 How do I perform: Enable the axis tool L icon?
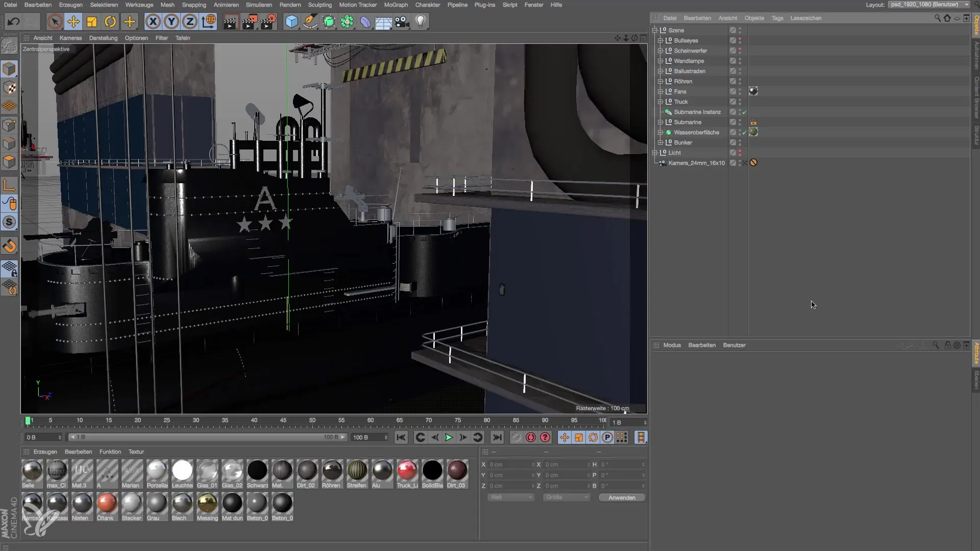[10, 185]
